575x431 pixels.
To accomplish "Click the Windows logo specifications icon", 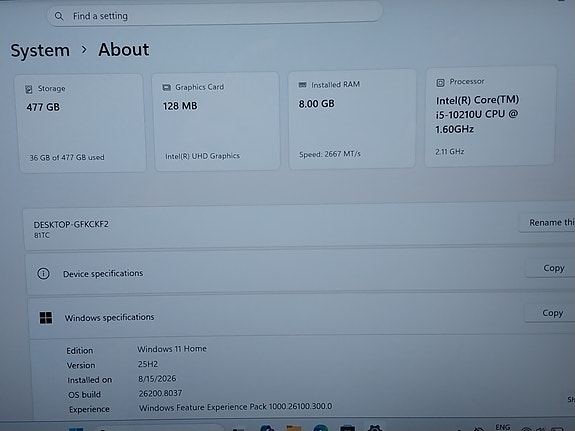I will 46,318.
